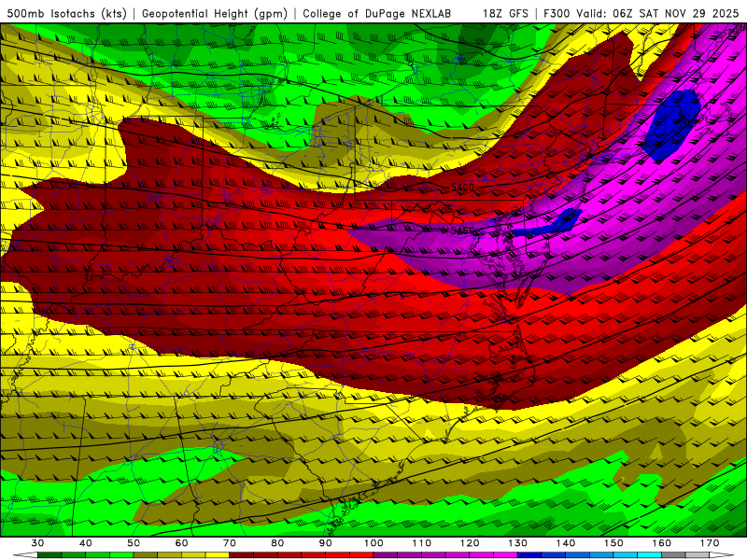This screenshot has width=747, height=560.
Task: Select the bright yellow swatch ending at 70
Action: (x=218, y=555)
